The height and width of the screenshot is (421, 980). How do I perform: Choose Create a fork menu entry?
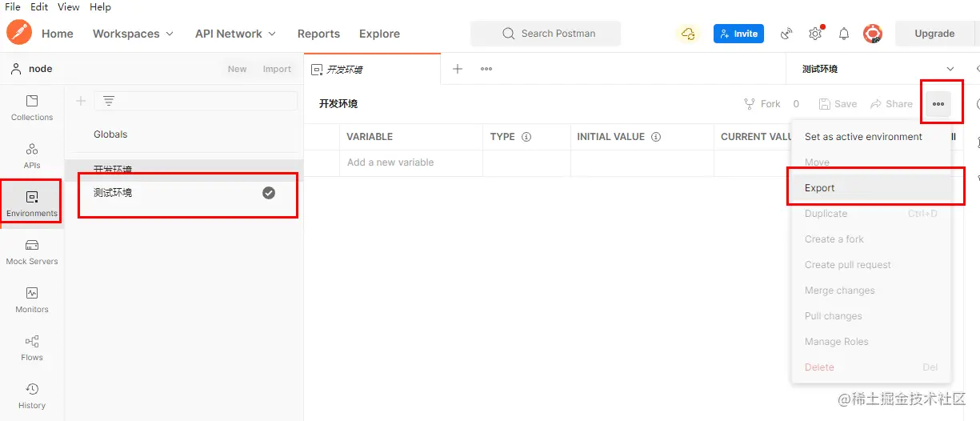(871, 239)
